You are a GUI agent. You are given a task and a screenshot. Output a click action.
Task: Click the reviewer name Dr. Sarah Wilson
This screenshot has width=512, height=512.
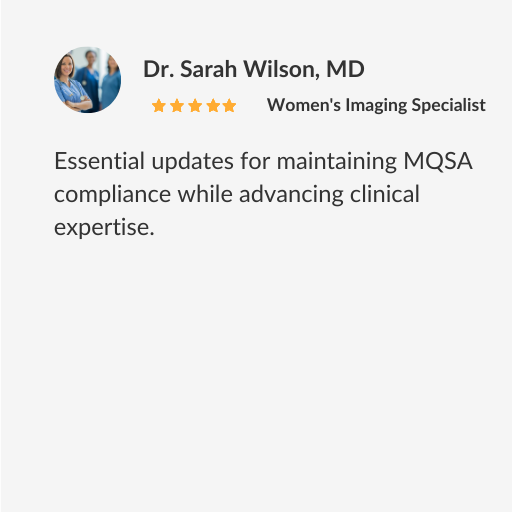coord(227,69)
